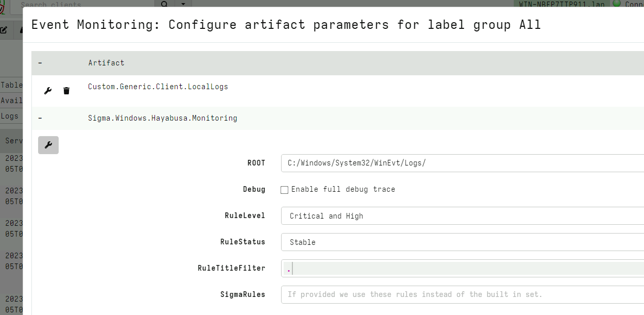Collapse the Sigma.Windows.Hayabusa.Monitoring section
644x315 pixels.
point(40,118)
